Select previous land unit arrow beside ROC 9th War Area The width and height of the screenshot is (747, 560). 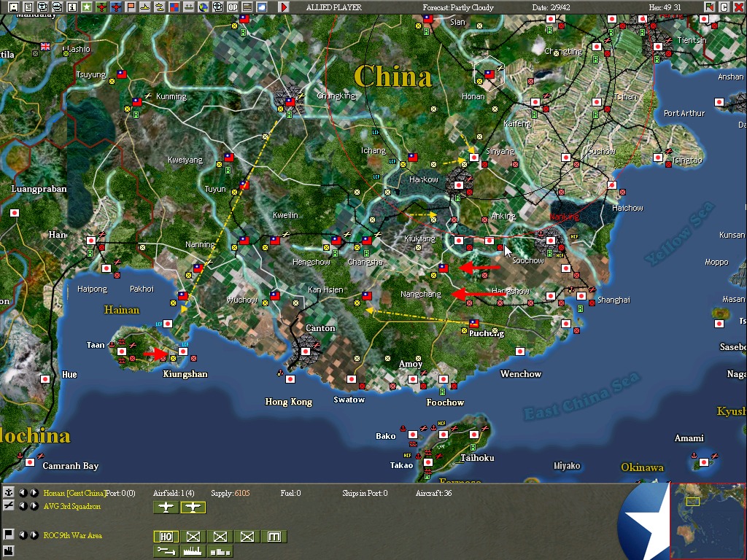coord(23,534)
